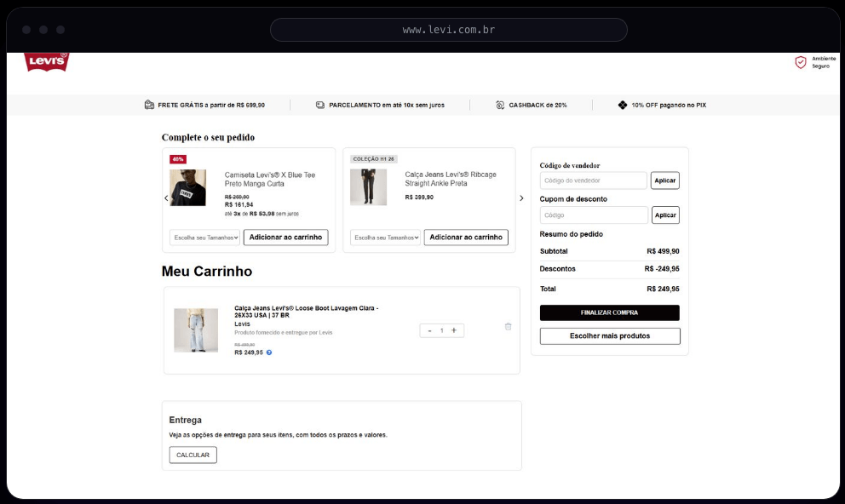Screen dimensions: 845x504
Task: Open Calça Jeans Ribcage Straight Ankle title
Action: 451,179
